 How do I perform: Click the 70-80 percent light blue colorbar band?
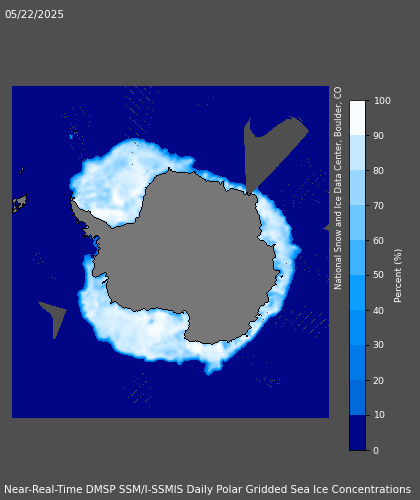click(x=357, y=188)
